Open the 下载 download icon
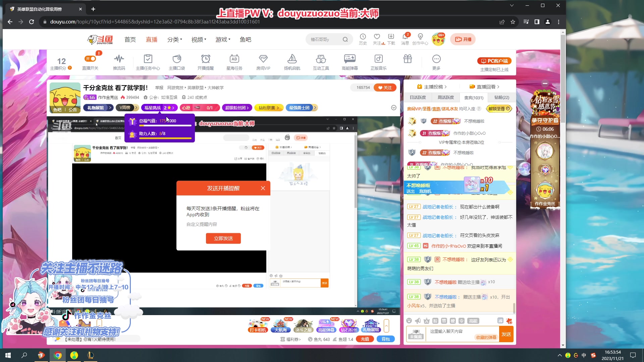This screenshot has width=644, height=362. (x=391, y=39)
